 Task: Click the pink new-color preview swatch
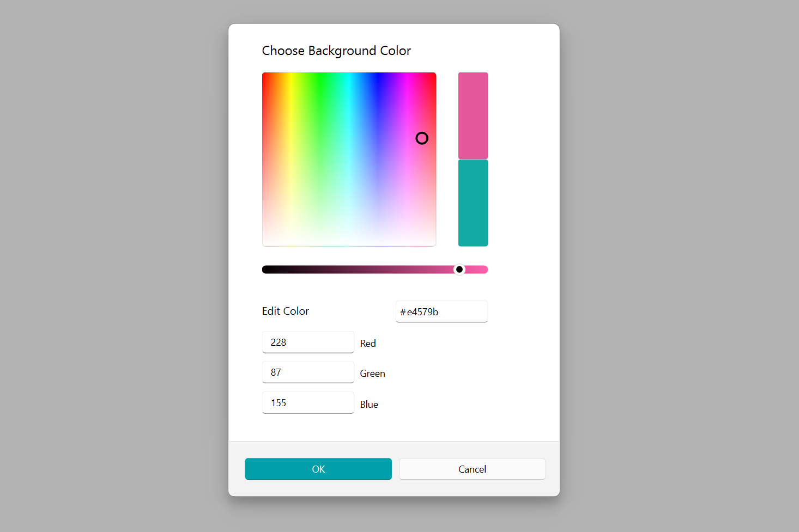473,115
